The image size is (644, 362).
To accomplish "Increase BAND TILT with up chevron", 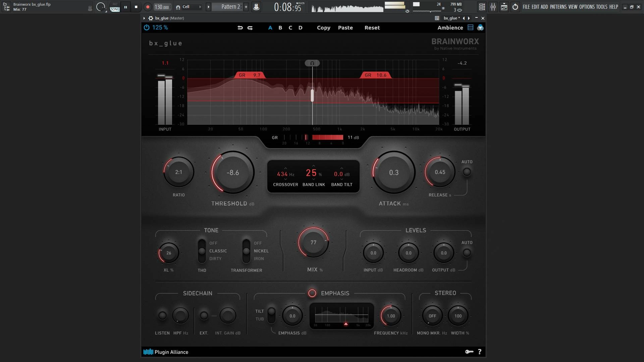I will [341, 168].
